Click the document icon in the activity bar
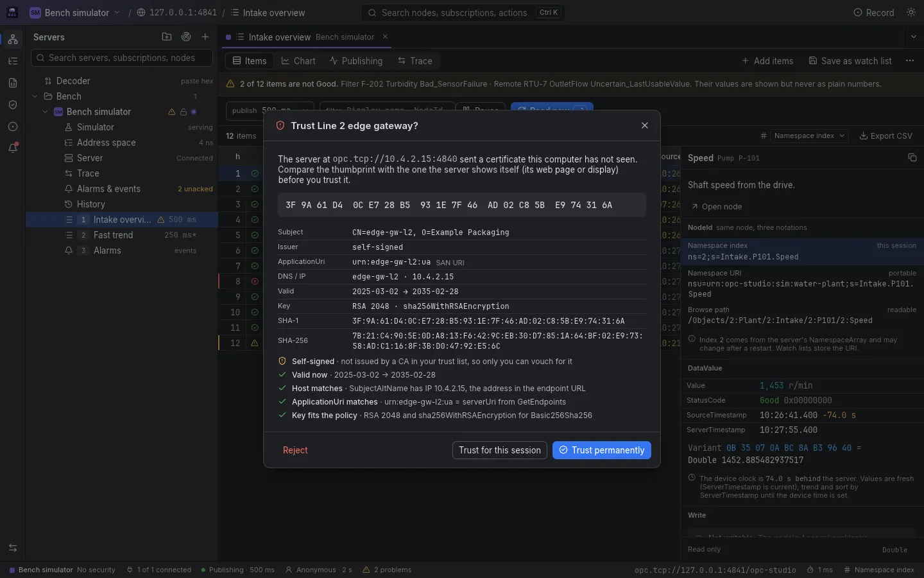 click(13, 83)
